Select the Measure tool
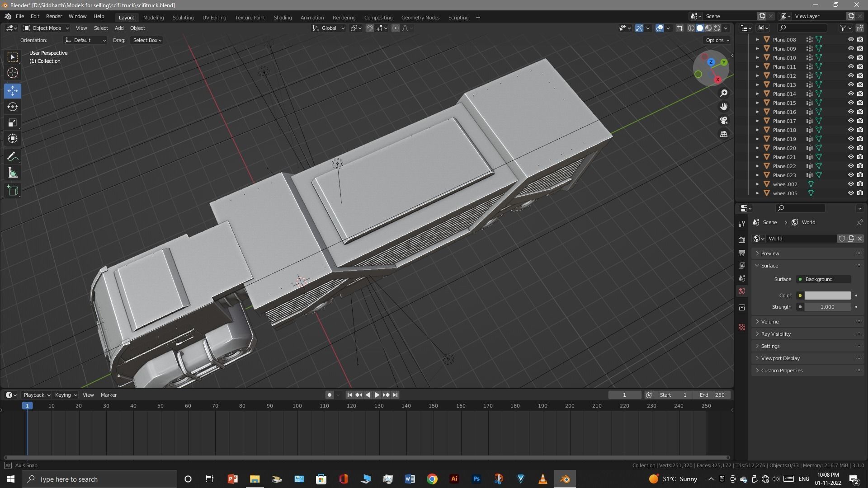 [x=13, y=173]
